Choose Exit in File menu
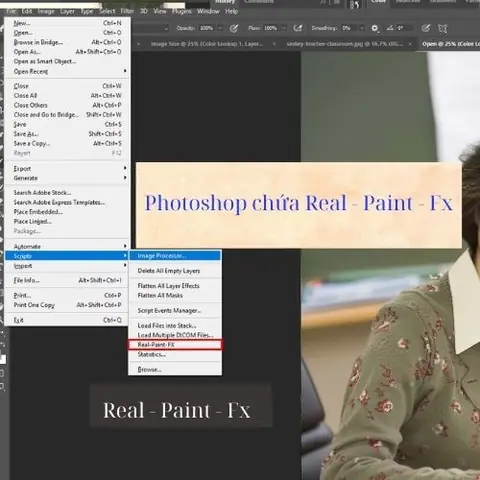 click(66, 320)
